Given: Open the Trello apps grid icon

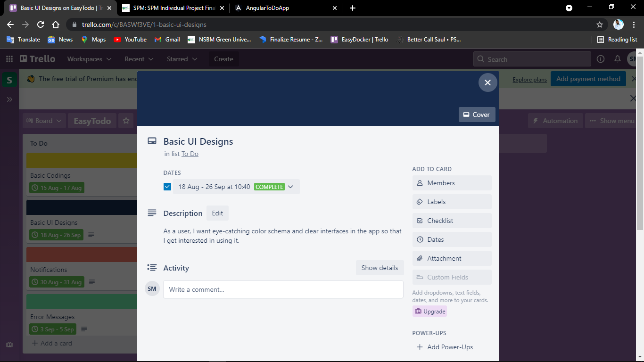Looking at the screenshot, I should (x=9, y=59).
